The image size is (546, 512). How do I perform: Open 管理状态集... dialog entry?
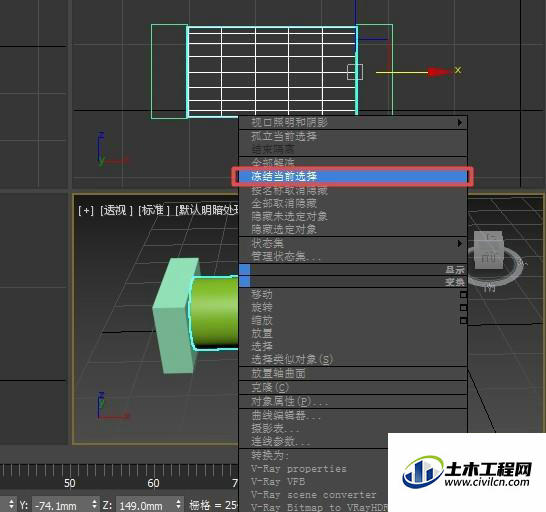353,256
